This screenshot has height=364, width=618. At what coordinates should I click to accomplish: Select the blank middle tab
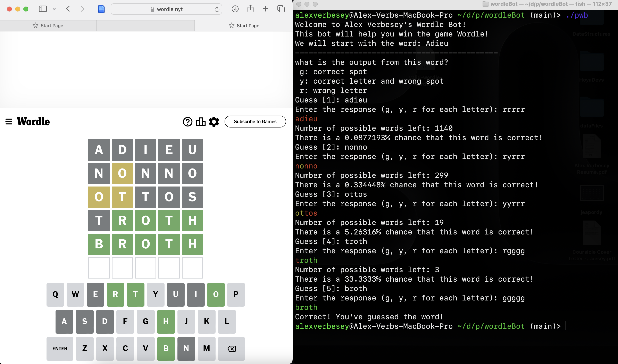pos(146,25)
